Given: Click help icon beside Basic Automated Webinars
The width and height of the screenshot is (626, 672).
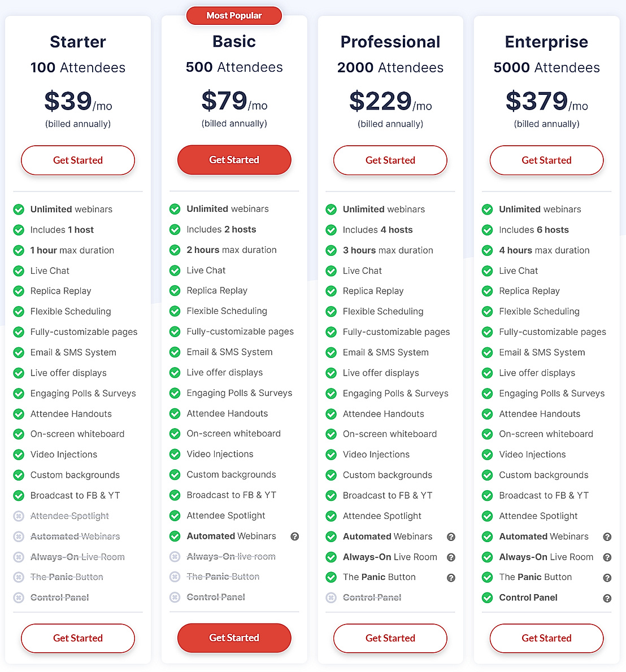Looking at the screenshot, I should point(295,536).
